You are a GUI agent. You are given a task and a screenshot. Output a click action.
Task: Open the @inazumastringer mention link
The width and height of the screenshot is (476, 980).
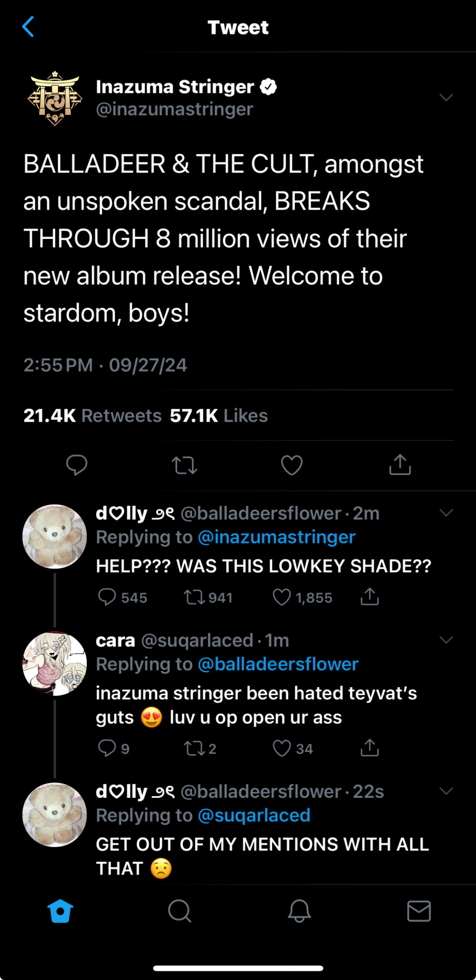276,537
